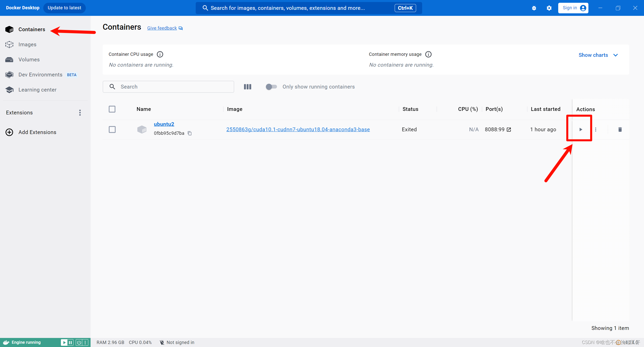The width and height of the screenshot is (644, 347).
Task: Click Update to latest
Action: 64,8
